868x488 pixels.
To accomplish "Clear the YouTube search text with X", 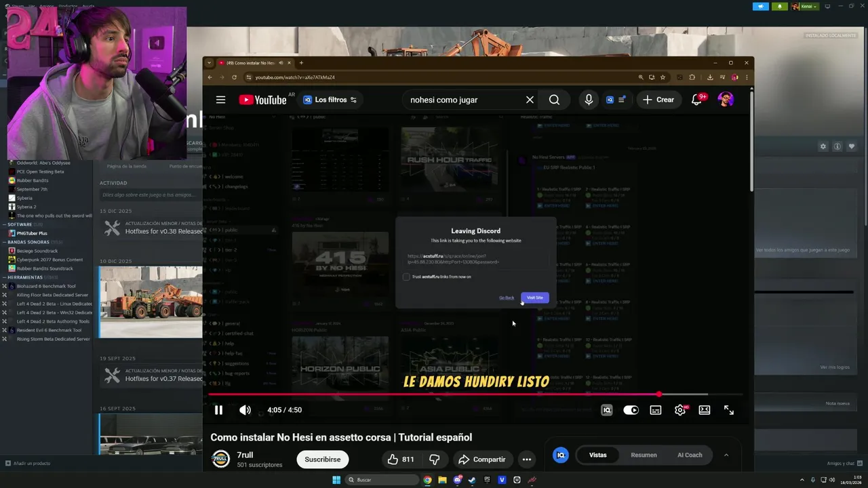I will tap(530, 100).
